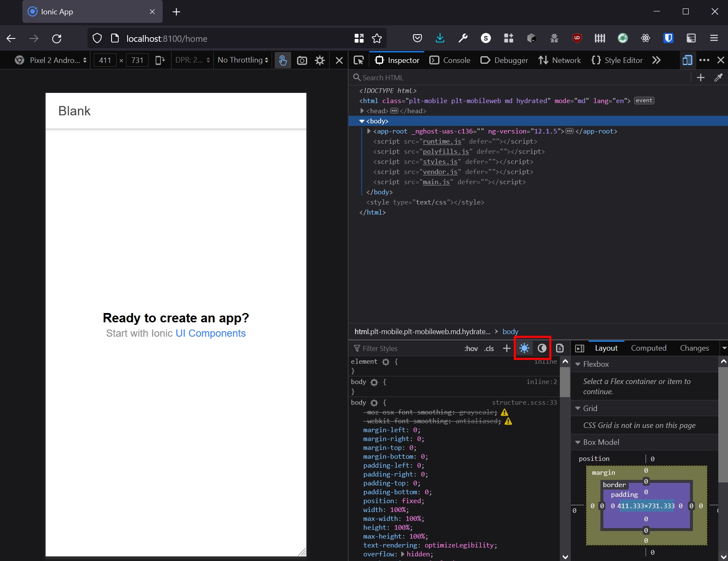This screenshot has height=561, width=728.
Task: Rotate the viewport orientation
Action: tap(160, 60)
